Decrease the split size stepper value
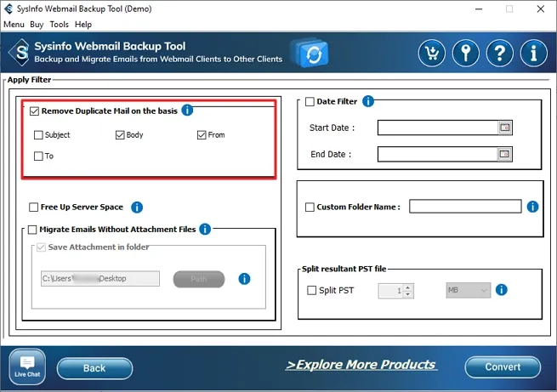The width and height of the screenshot is (557, 392). coord(408,294)
